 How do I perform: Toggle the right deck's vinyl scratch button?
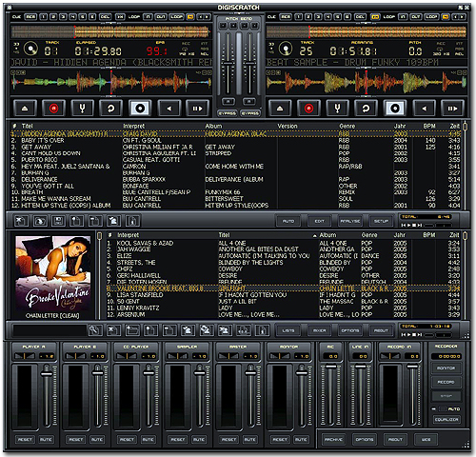tap(395, 109)
